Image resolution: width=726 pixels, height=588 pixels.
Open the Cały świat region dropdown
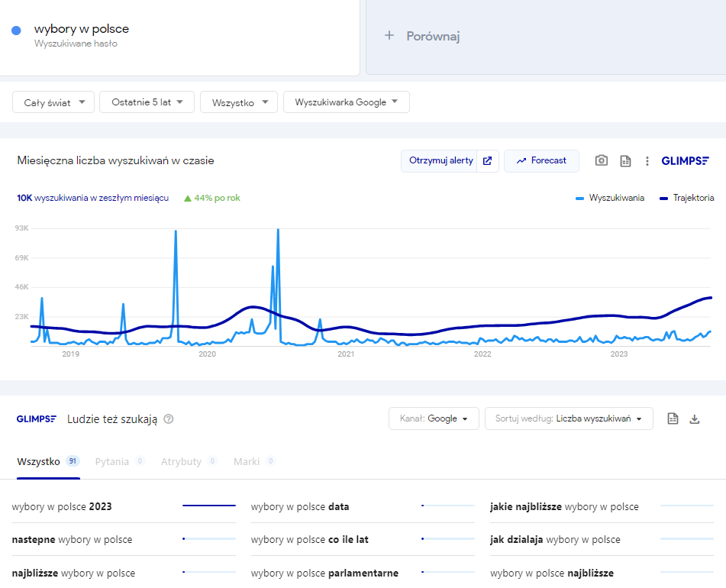(53, 102)
